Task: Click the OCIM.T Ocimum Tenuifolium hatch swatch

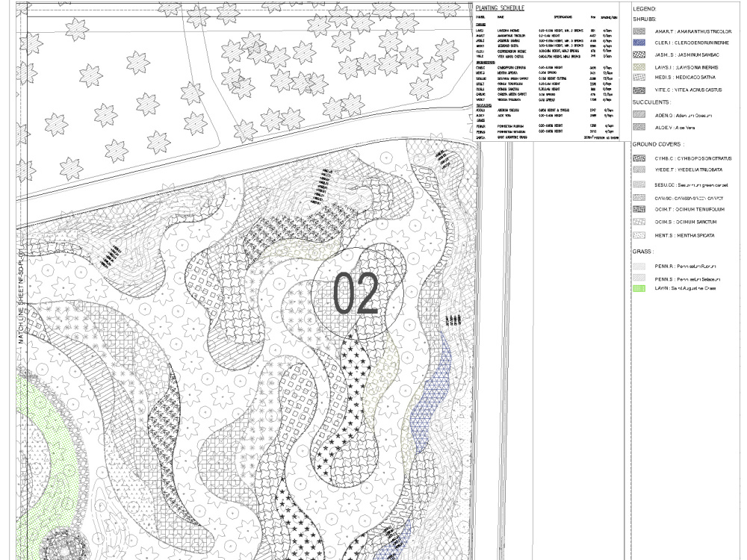Action: pos(639,209)
